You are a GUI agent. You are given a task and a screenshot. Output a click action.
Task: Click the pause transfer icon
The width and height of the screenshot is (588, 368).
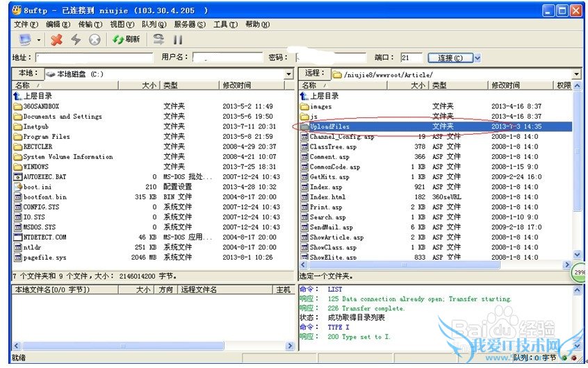(178, 40)
